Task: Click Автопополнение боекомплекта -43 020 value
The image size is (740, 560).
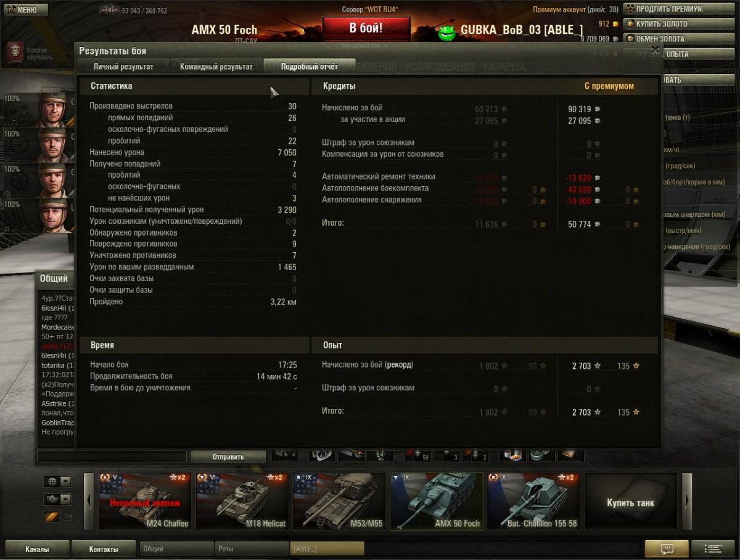Action: point(578,190)
